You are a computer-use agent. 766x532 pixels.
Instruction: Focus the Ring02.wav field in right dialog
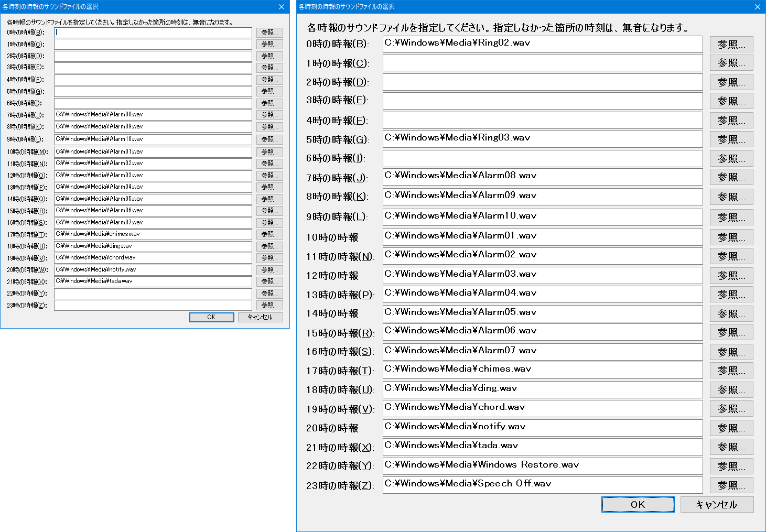click(x=543, y=44)
